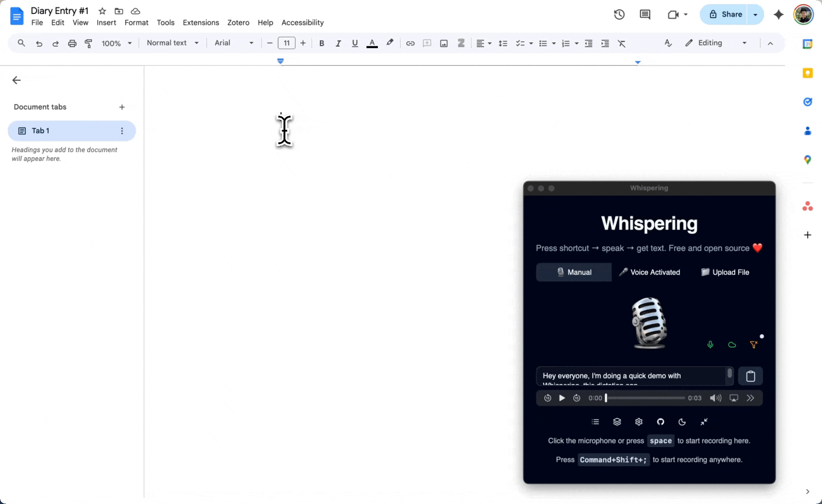Clear formatting with the toolbar icon
This screenshot has width=822, height=504.
[622, 43]
